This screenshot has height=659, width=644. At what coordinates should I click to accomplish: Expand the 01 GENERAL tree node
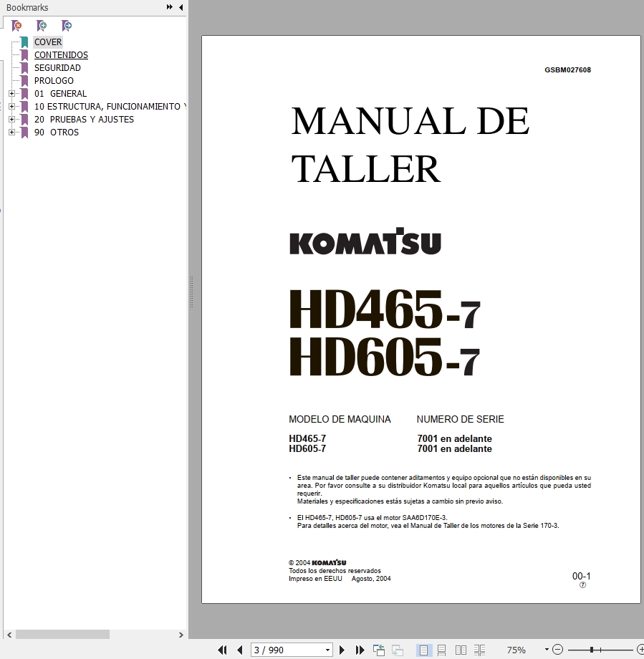pos(11,94)
